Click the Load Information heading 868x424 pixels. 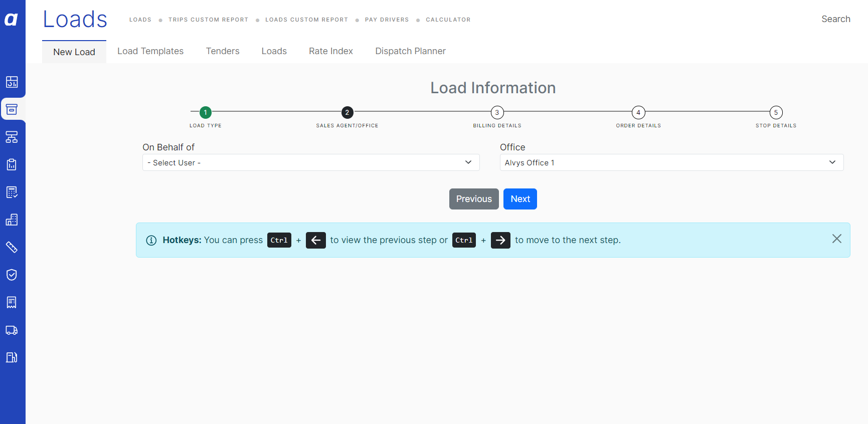click(493, 88)
